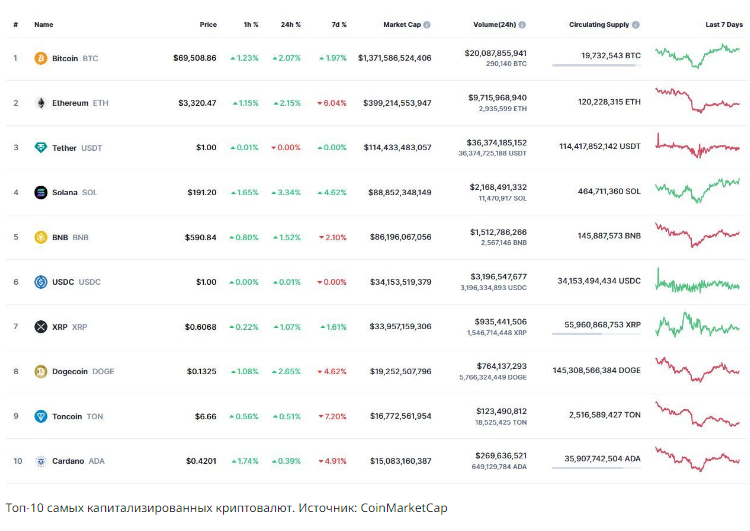Click USDC market cap $34,153,519,379

(400, 282)
